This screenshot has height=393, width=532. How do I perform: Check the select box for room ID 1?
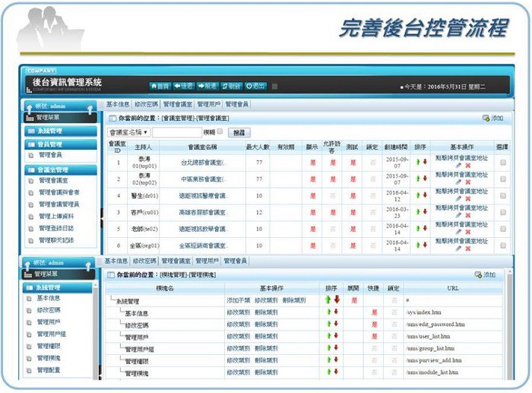[502, 162]
